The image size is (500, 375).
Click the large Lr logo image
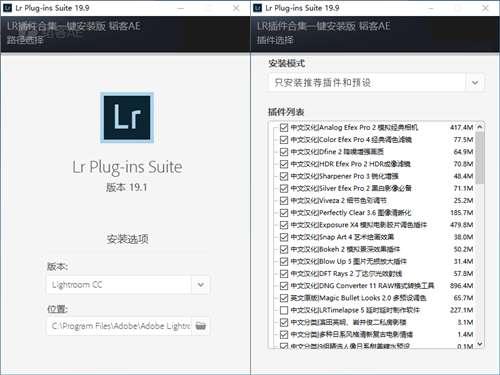click(127, 118)
